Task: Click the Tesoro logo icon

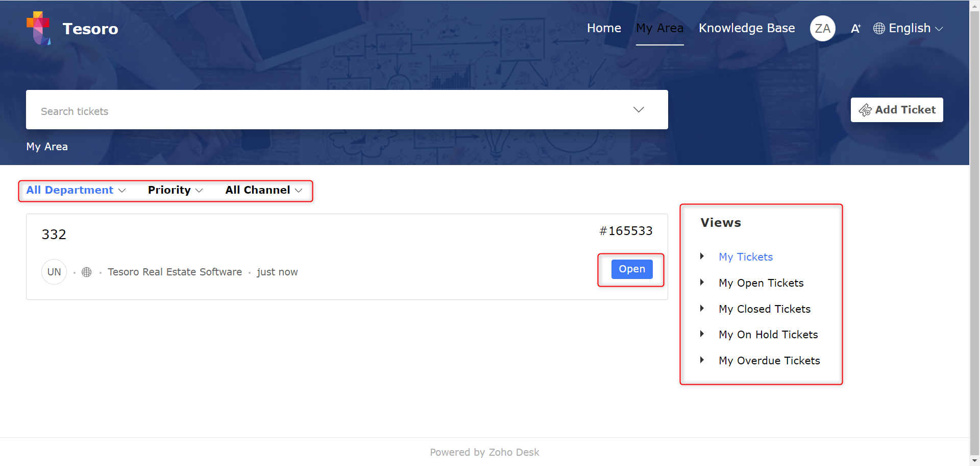Action: click(x=39, y=28)
